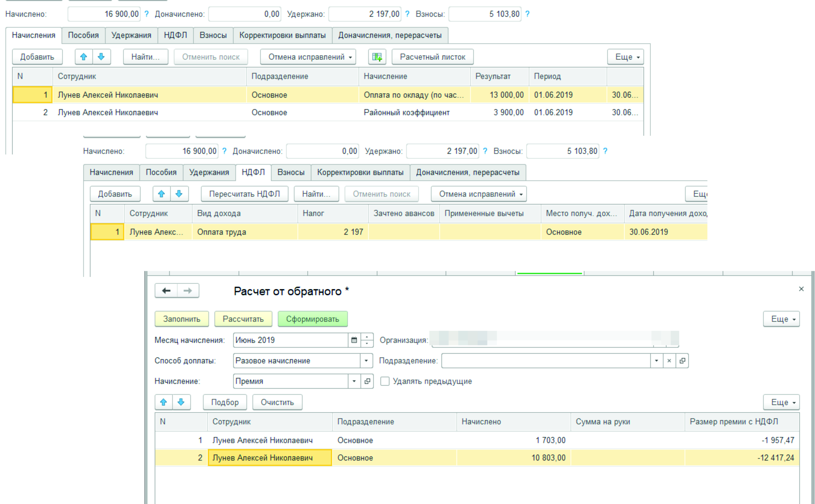Move employee row down in Расчет от обратного
815x504 pixels.
pyautogui.click(x=181, y=402)
